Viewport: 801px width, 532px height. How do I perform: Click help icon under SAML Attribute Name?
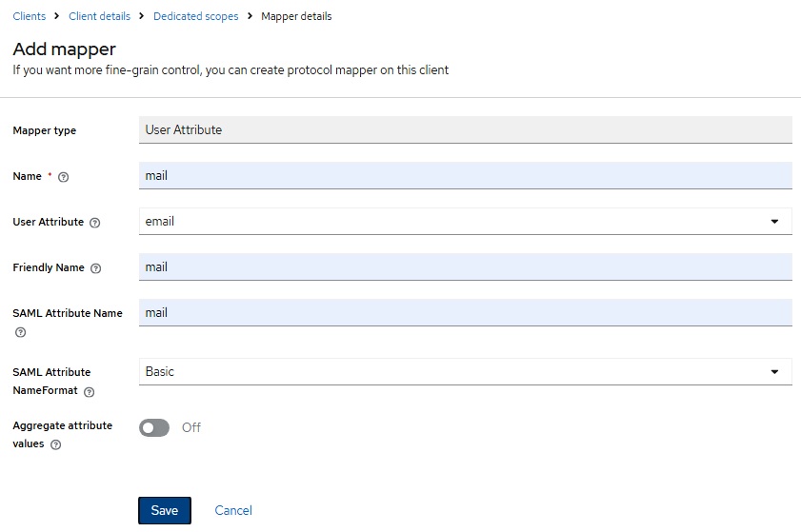pos(20,332)
